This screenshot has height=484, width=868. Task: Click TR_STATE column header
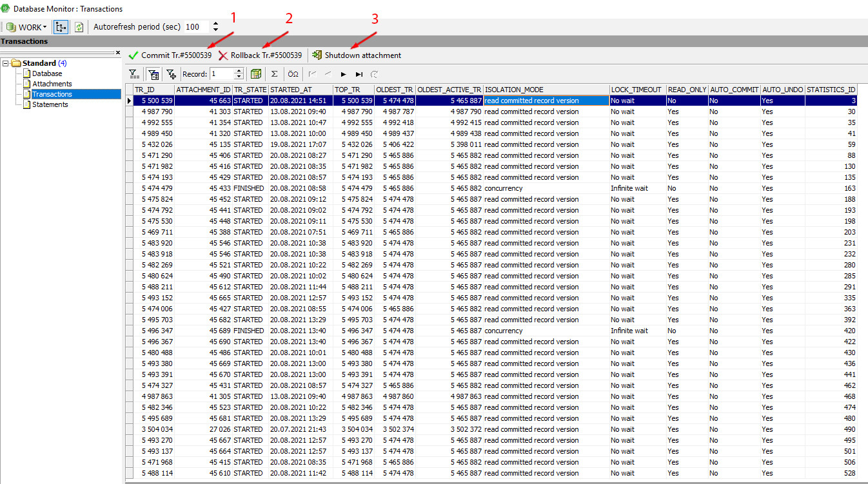(250, 90)
